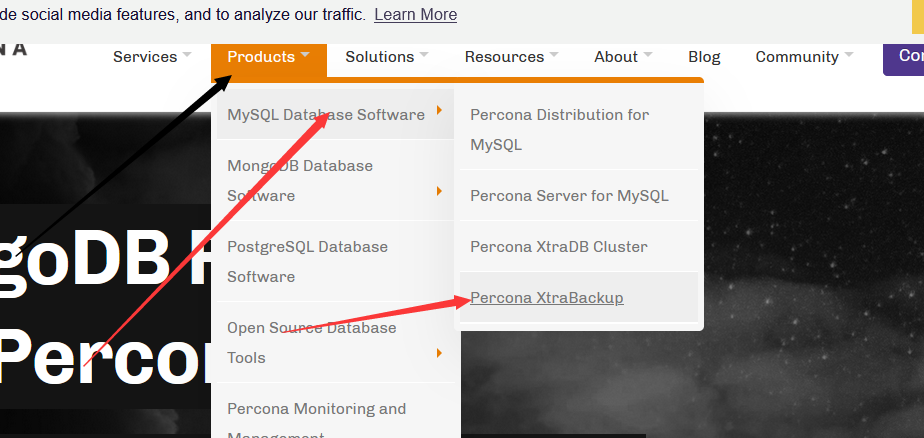Viewport: 924px width, 438px height.
Task: Select Percona Monitoring and Management item
Action: coord(335,411)
